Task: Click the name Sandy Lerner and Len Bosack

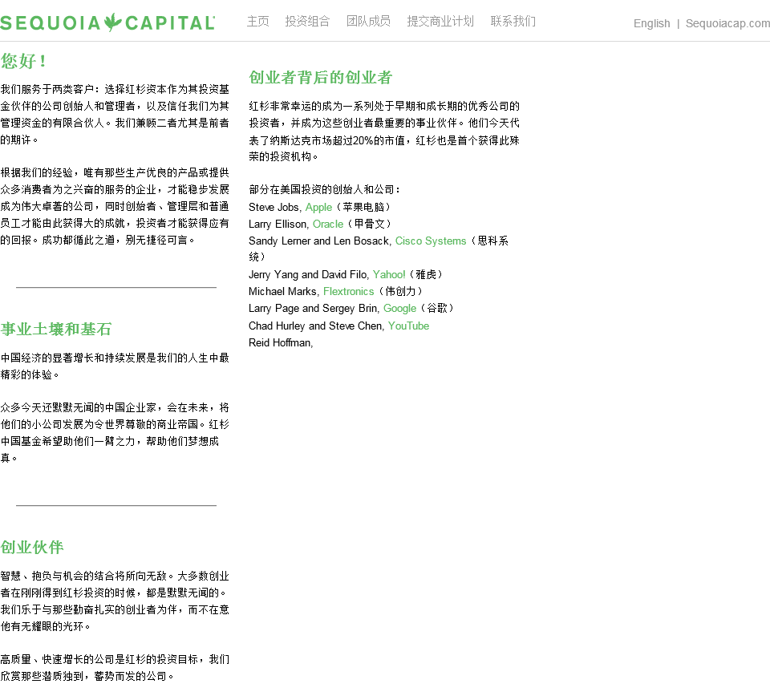Action: [x=318, y=241]
